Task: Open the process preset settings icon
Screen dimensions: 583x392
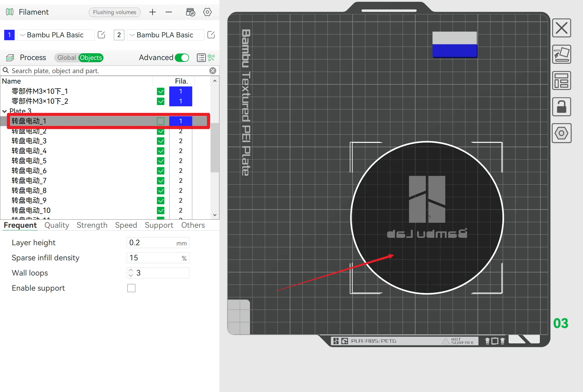Action: click(x=211, y=57)
